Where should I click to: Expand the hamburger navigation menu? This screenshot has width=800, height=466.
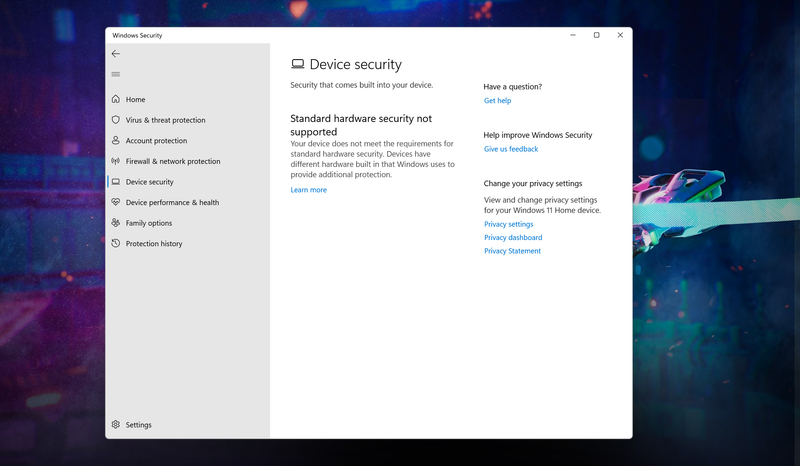(x=116, y=74)
